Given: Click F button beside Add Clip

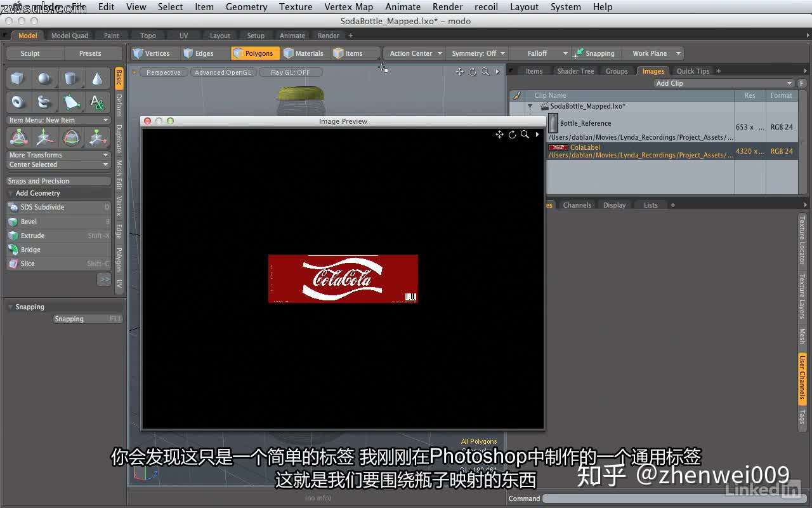Looking at the screenshot, I should [802, 83].
